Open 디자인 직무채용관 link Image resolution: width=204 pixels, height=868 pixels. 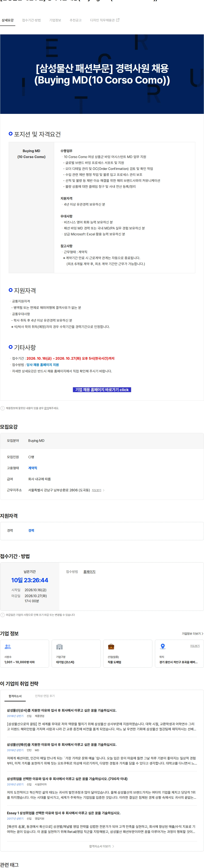click(102, 20)
